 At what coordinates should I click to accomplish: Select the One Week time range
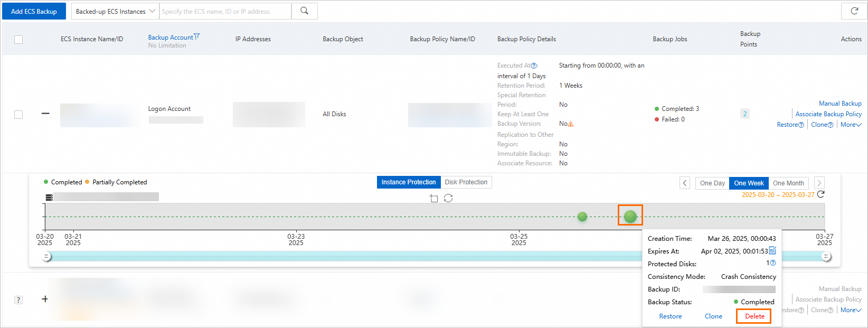point(749,183)
